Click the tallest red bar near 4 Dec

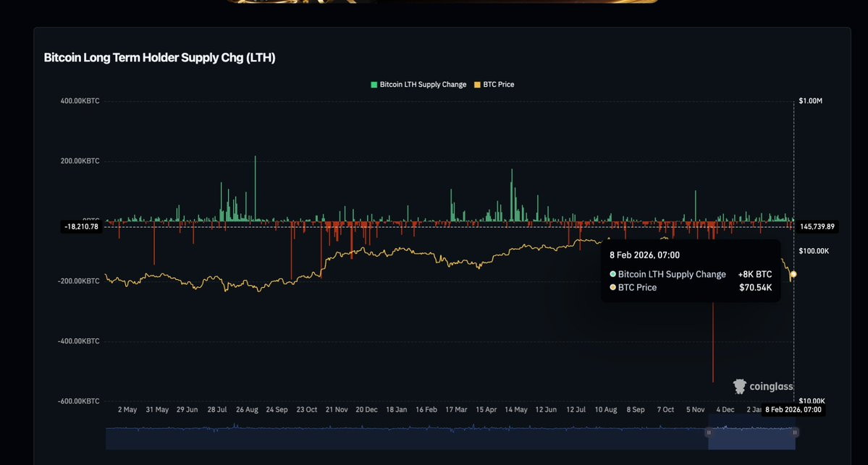(713, 340)
